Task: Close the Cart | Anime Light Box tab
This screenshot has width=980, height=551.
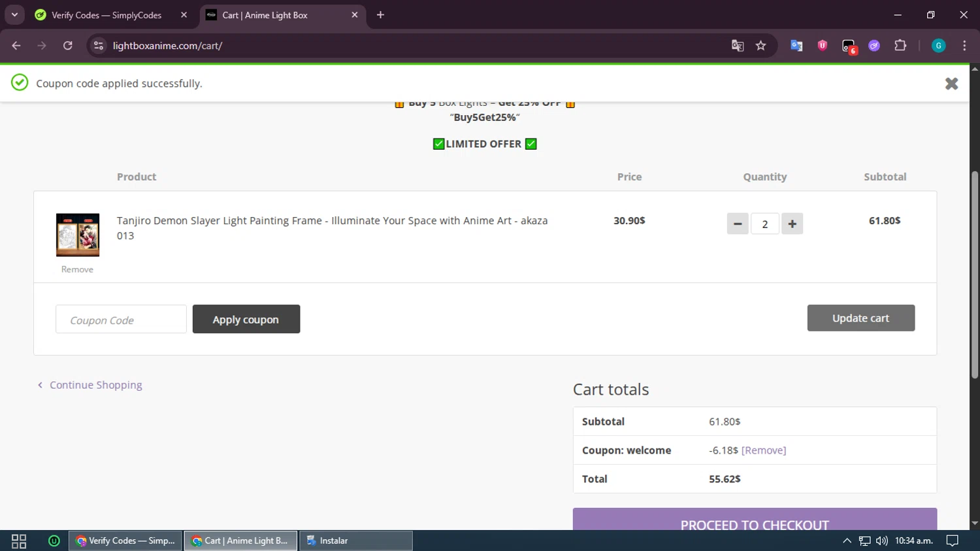Action: pos(355,15)
